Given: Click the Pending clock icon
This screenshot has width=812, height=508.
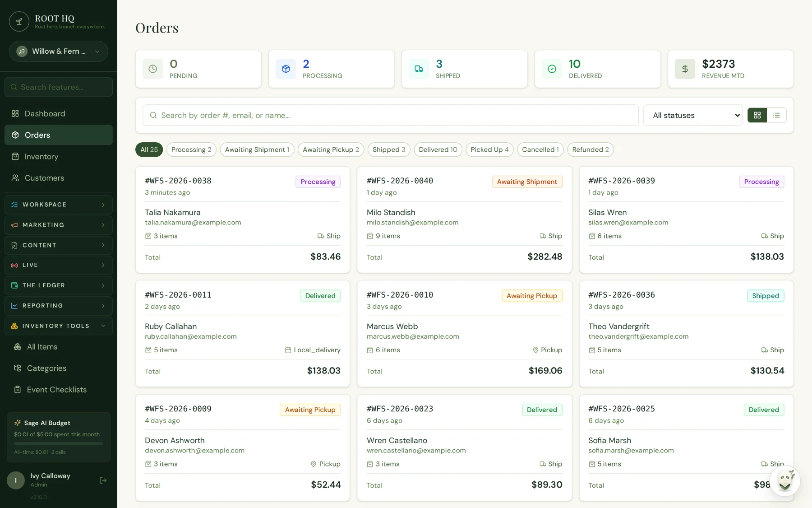Looking at the screenshot, I should pos(153,69).
